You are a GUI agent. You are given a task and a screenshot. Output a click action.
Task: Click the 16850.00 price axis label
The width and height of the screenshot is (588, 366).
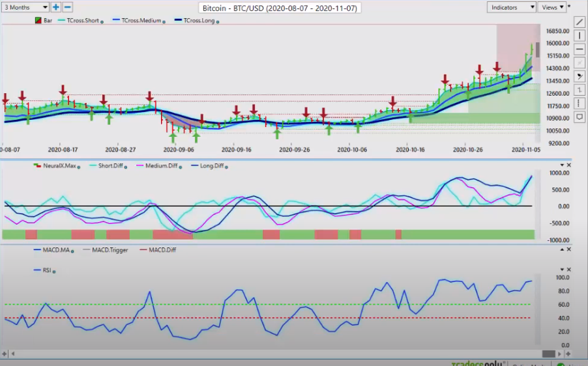(557, 31)
